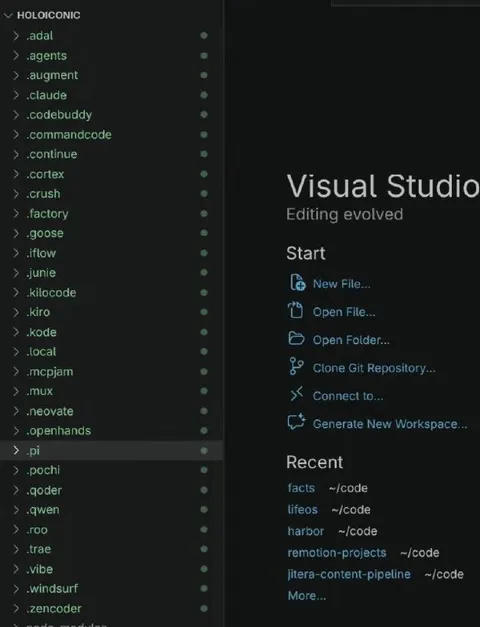Click the Clone Git Repository branch icon
The width and height of the screenshot is (480, 627).
point(296,366)
